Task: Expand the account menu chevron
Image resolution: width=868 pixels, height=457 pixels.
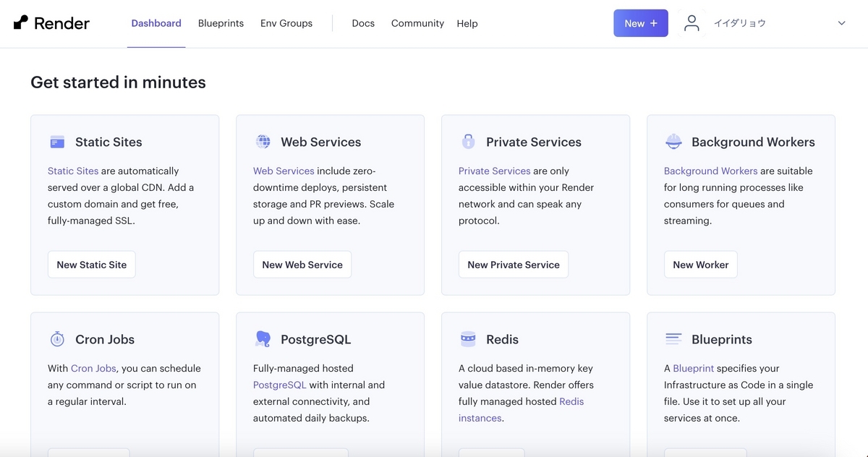Action: [841, 23]
